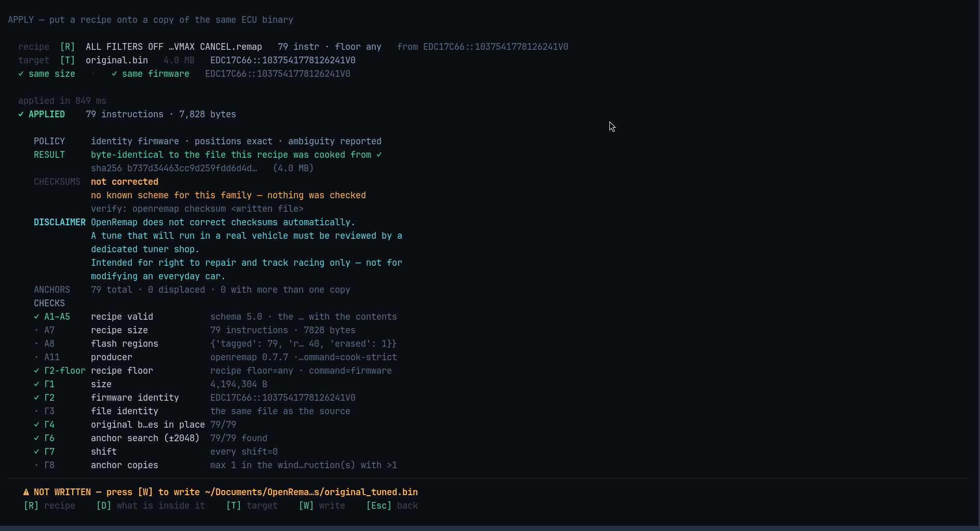Click the [T] target footer shortcut

252,506
